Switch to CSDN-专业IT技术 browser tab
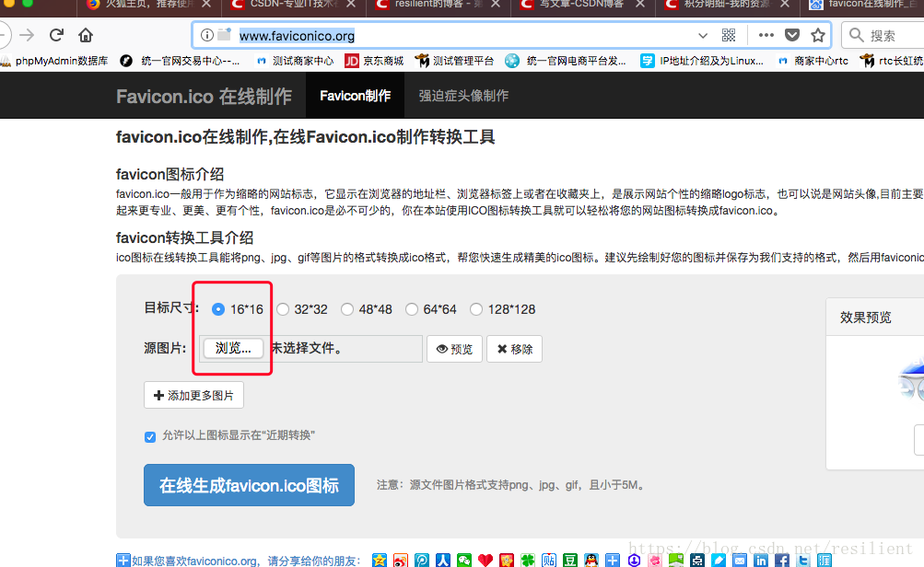 click(293, 5)
